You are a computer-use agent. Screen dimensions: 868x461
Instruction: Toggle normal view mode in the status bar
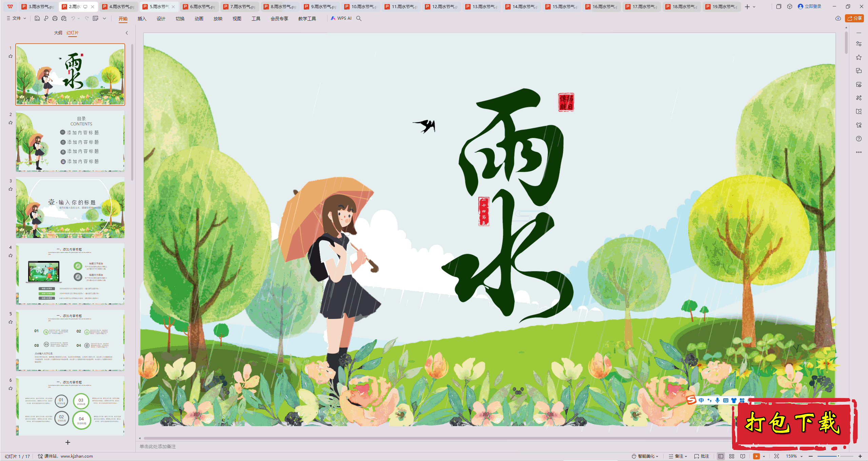(x=721, y=456)
